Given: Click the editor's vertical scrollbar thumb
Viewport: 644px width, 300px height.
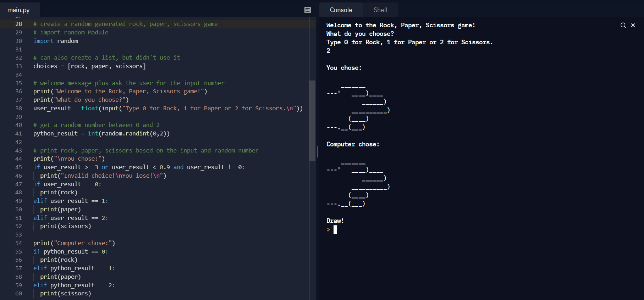Looking at the screenshot, I should [x=313, y=121].
